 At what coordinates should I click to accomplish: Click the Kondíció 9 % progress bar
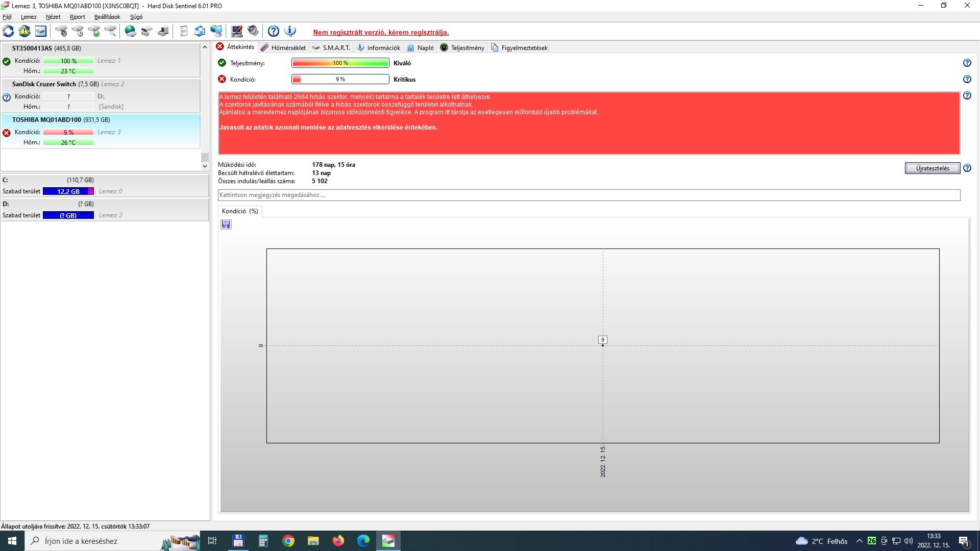coord(340,79)
